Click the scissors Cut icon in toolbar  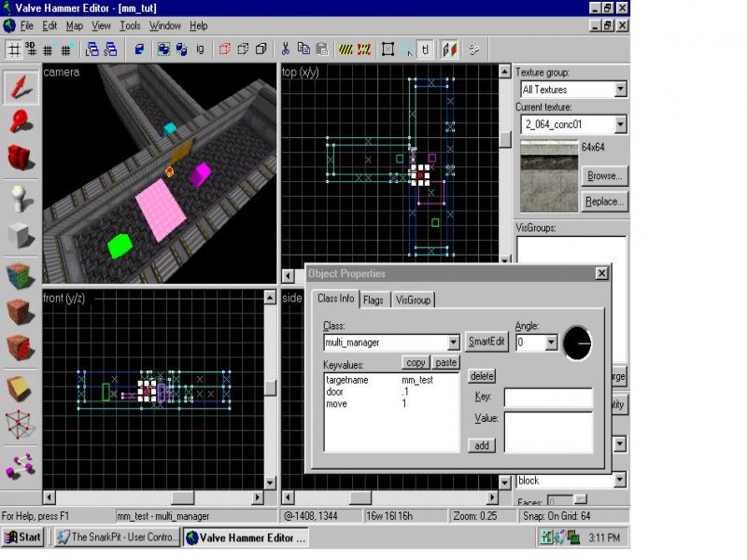click(286, 49)
